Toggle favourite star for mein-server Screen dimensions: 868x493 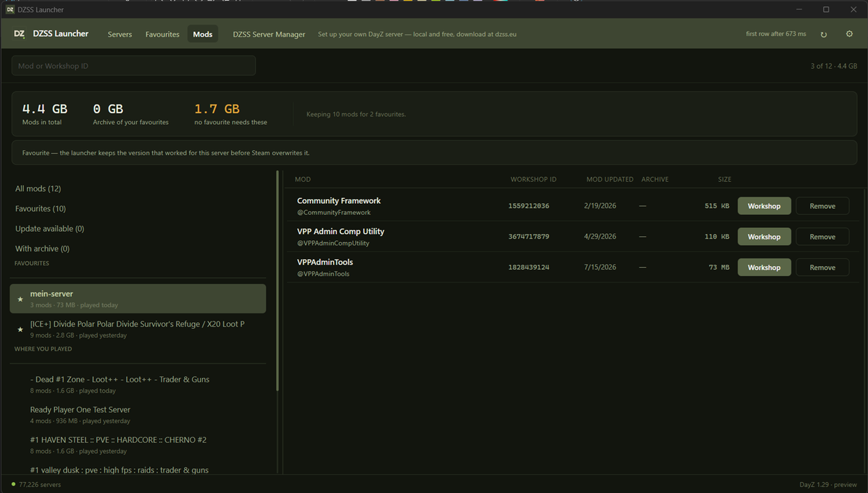pyautogui.click(x=20, y=299)
